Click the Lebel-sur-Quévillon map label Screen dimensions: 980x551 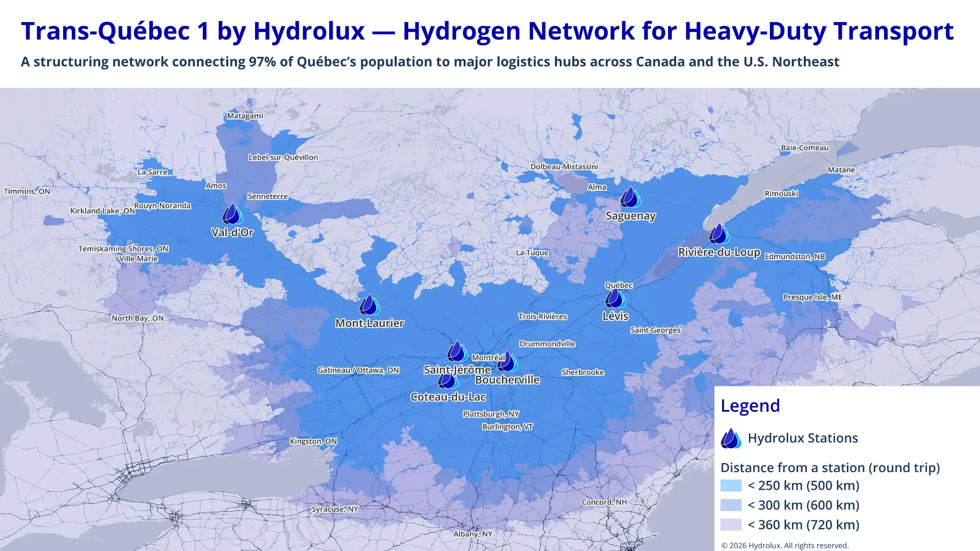tap(283, 157)
